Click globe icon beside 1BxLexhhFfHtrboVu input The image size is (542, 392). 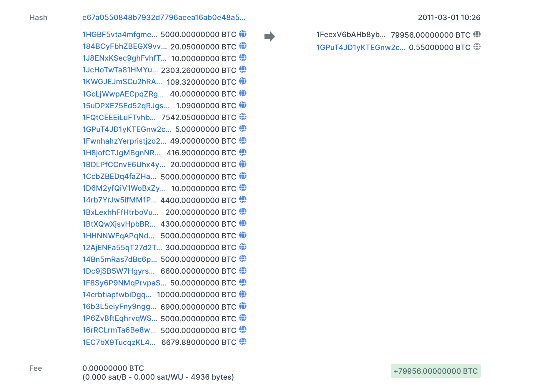pos(243,212)
